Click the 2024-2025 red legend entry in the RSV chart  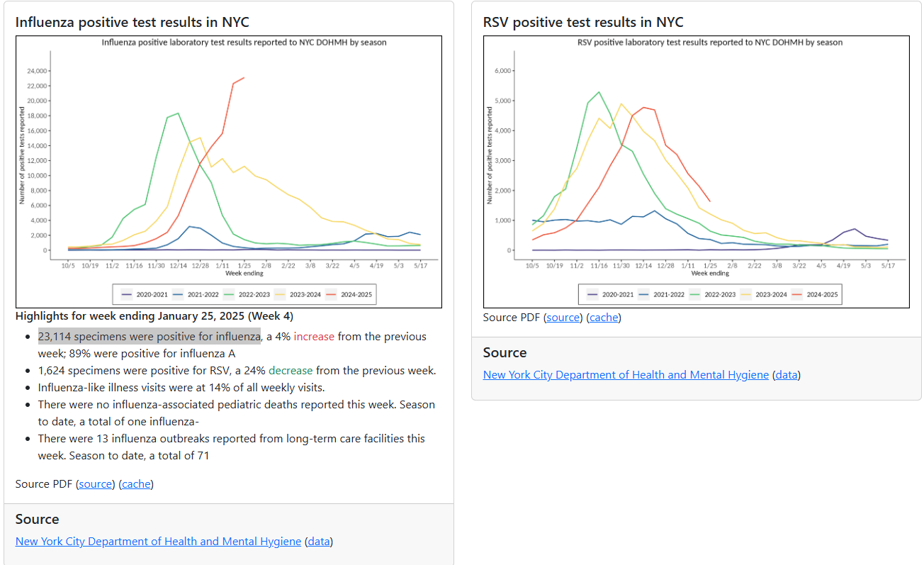tap(817, 294)
